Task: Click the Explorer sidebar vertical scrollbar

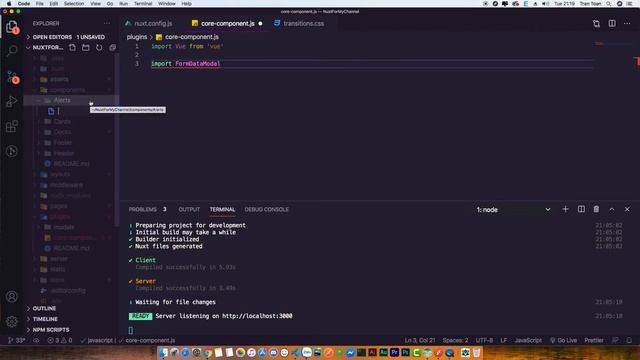Action: coord(117,139)
